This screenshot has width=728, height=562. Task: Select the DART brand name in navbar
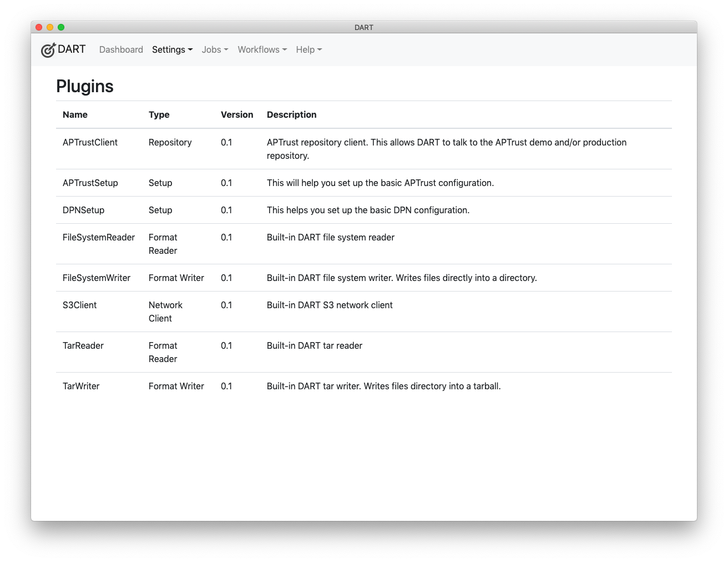click(x=70, y=49)
